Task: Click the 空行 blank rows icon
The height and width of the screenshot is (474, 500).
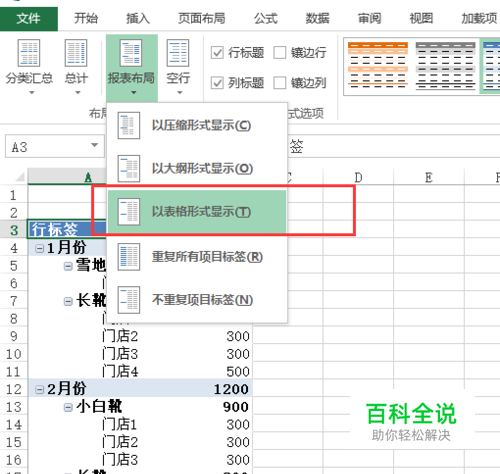Action: (178, 53)
